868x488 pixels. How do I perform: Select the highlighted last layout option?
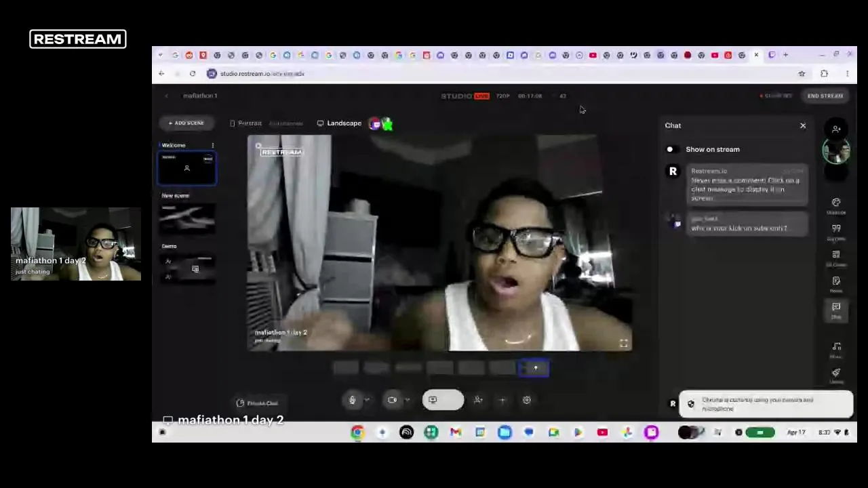pos(534,368)
